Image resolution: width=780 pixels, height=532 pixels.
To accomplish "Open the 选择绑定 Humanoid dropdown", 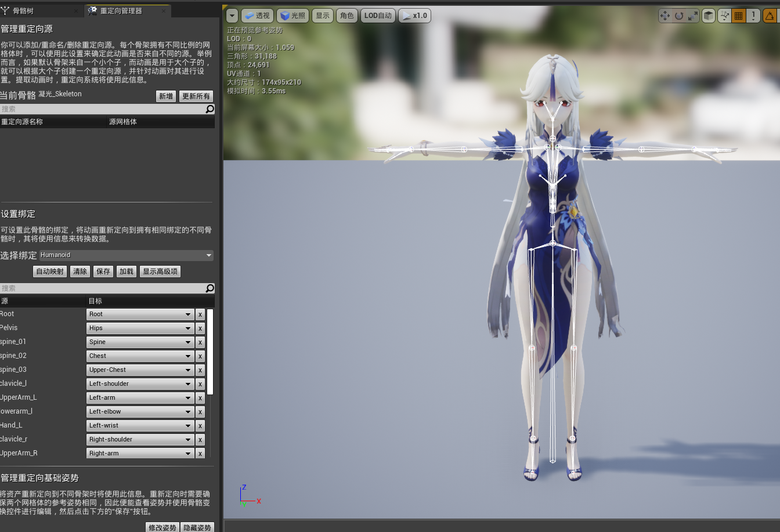I will coord(126,255).
